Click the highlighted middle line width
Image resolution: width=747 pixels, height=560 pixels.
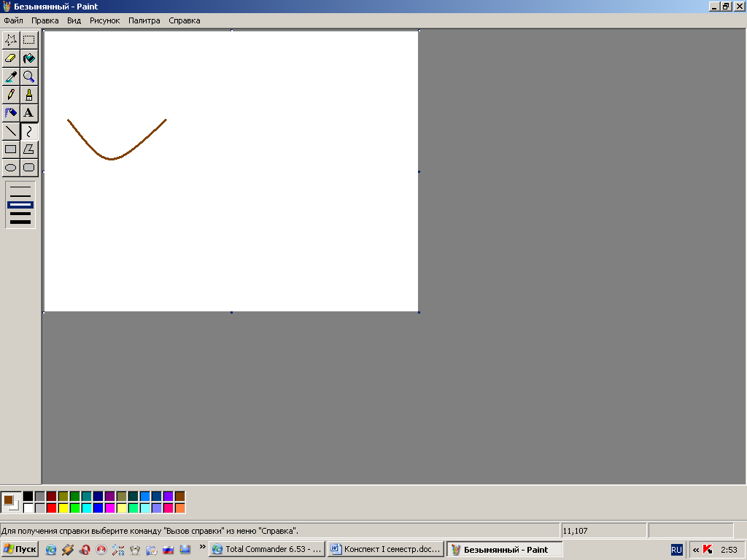pyautogui.click(x=20, y=205)
